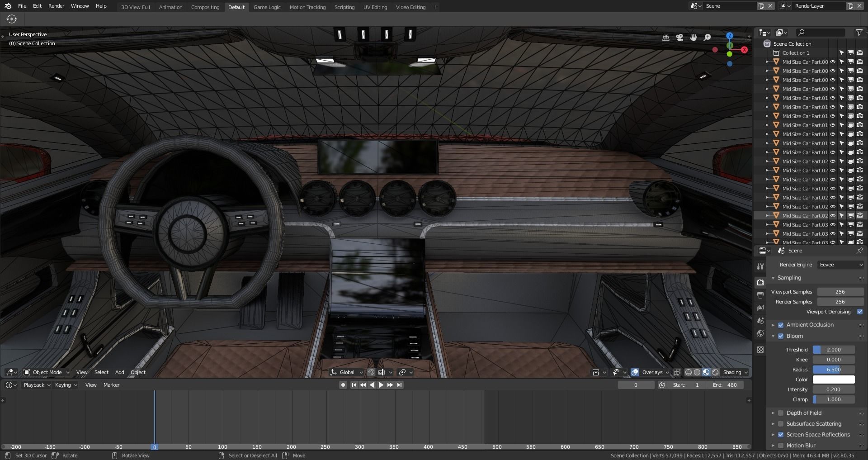Jump to the first frame
The image size is (868, 460).
pyautogui.click(x=354, y=385)
